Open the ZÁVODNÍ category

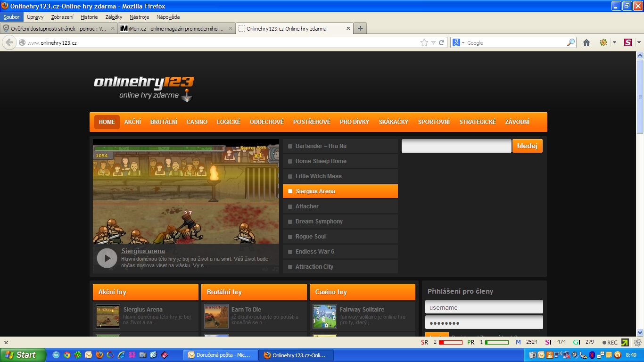tap(517, 122)
